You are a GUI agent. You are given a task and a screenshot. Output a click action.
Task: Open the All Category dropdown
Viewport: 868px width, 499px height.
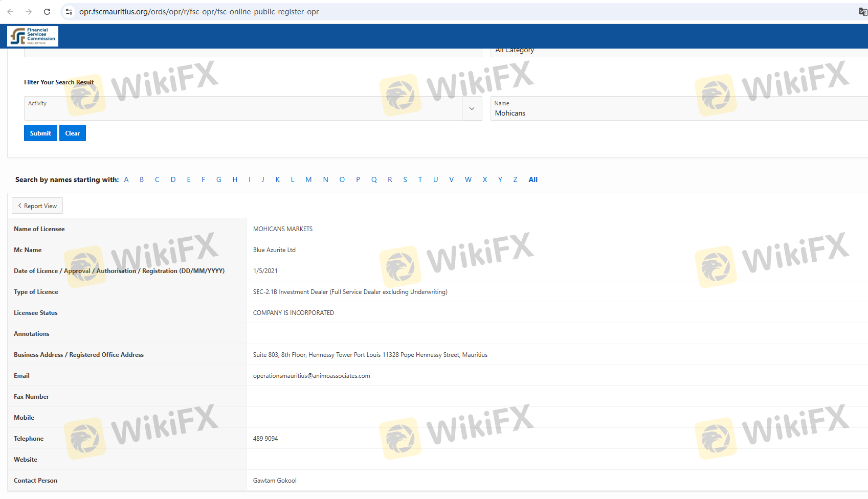pos(675,51)
